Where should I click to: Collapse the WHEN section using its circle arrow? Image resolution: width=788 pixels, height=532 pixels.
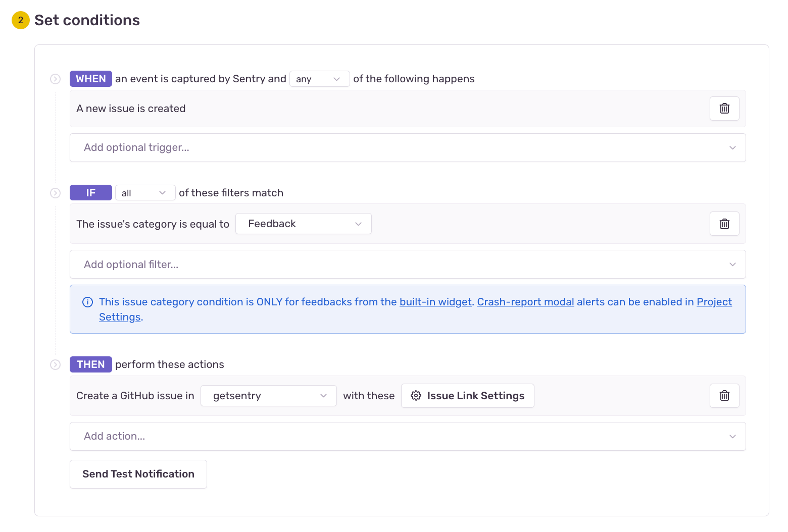[55, 79]
